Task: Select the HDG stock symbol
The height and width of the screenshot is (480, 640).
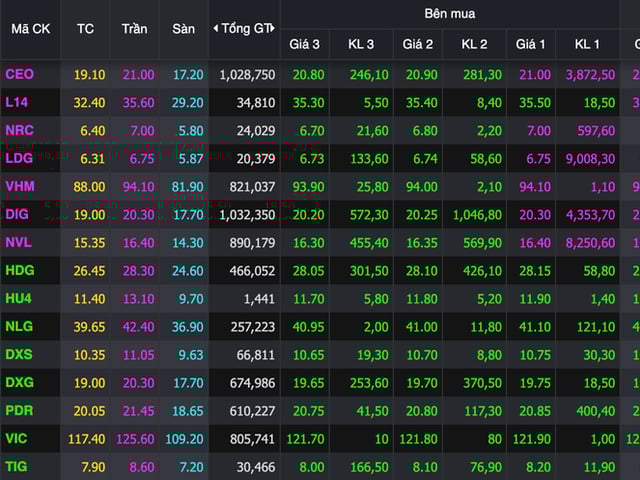Action: (20, 270)
